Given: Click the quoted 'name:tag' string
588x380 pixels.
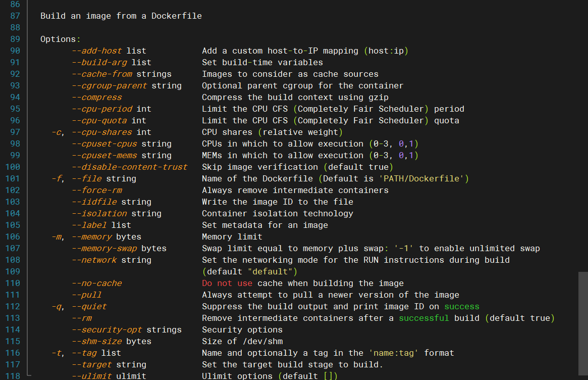Looking at the screenshot, I should tap(394, 353).
